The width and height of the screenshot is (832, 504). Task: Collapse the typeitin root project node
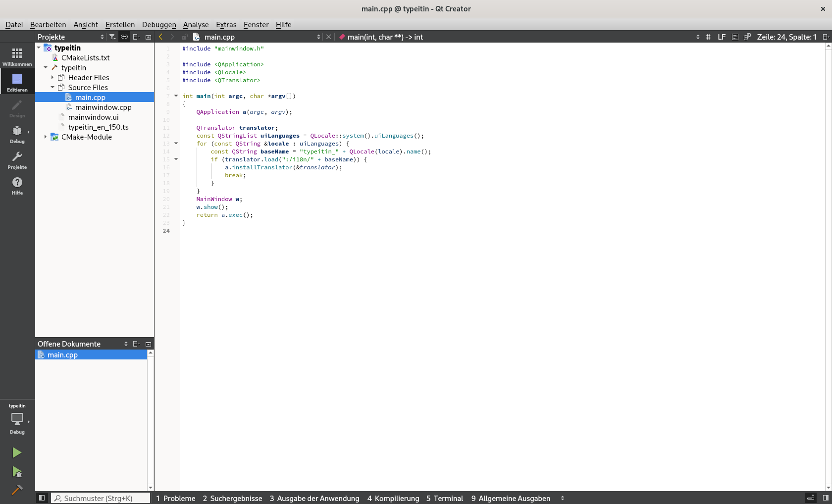39,48
